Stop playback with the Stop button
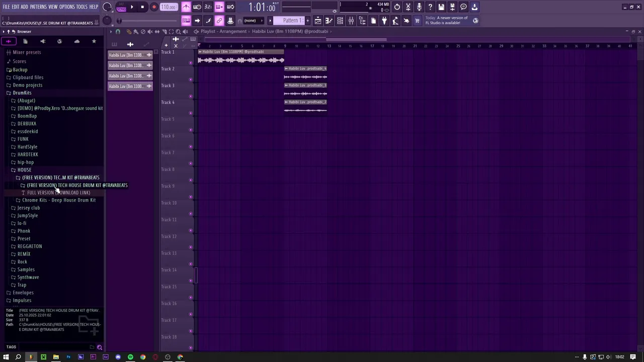This screenshot has width=644, height=362. (142, 7)
